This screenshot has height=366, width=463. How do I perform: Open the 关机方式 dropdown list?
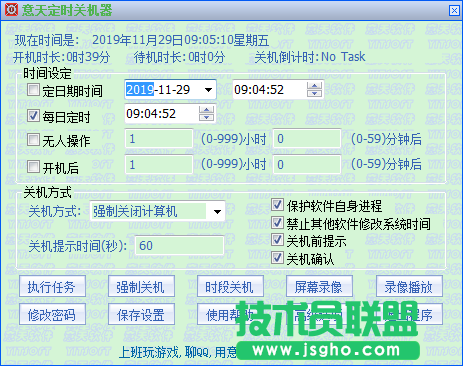217,211
